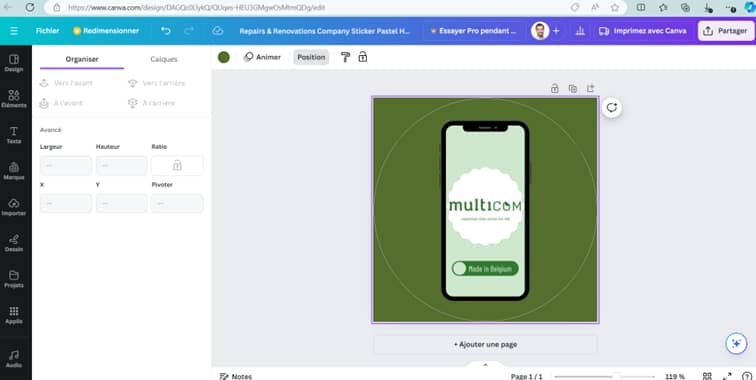Open the hamburger main menu
Screen dimensions: 756x380
(x=14, y=31)
